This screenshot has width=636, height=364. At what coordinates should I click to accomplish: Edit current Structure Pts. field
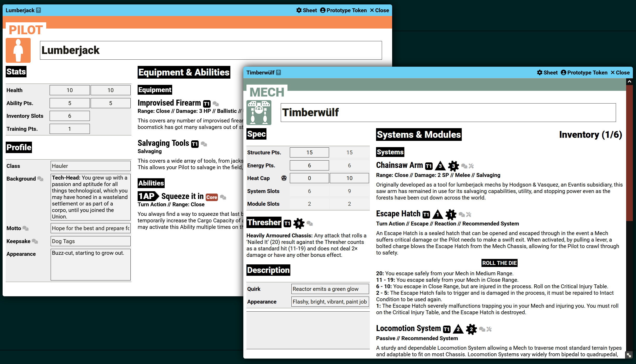(309, 153)
